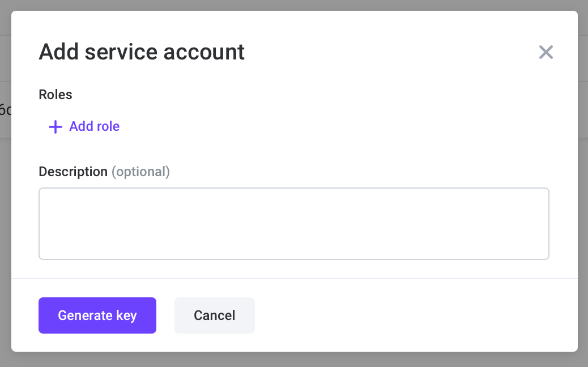Click Cancel to abandon the new service account
Viewport: 588px width, 367px height.
pos(214,315)
